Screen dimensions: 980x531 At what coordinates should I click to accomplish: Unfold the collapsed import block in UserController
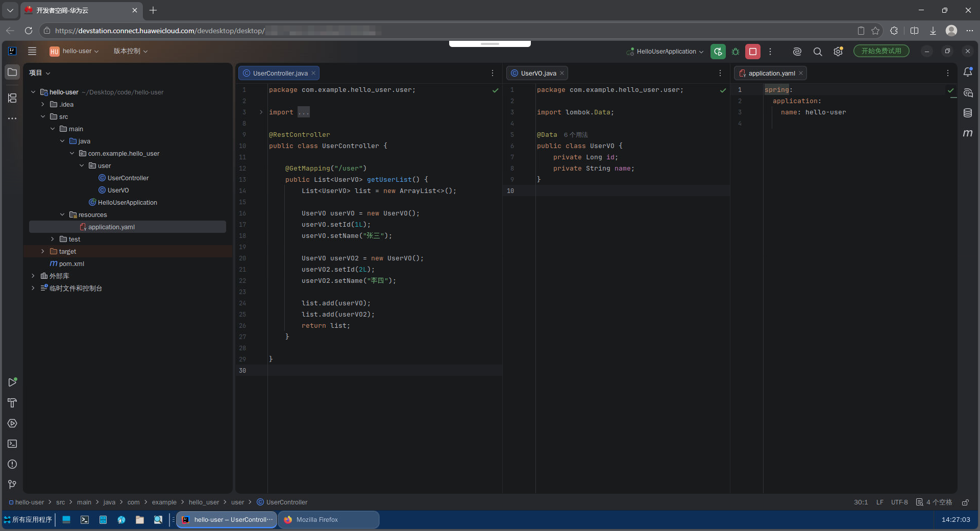pyautogui.click(x=261, y=112)
